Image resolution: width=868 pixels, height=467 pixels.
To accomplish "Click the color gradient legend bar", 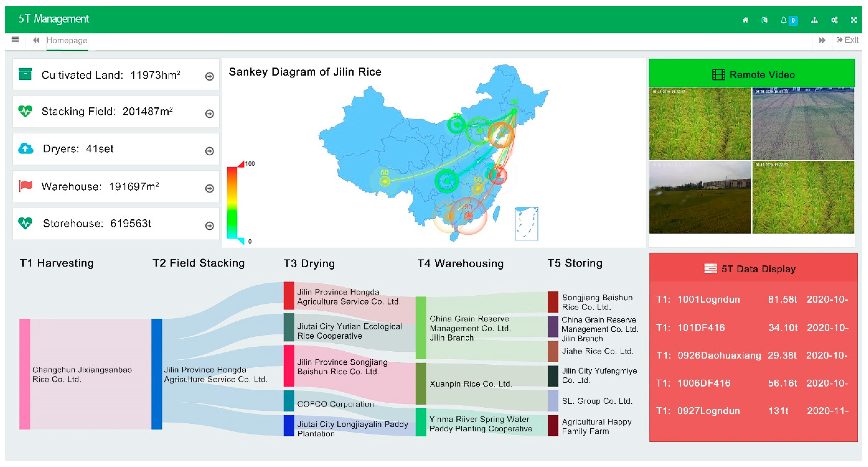I will coord(232,202).
